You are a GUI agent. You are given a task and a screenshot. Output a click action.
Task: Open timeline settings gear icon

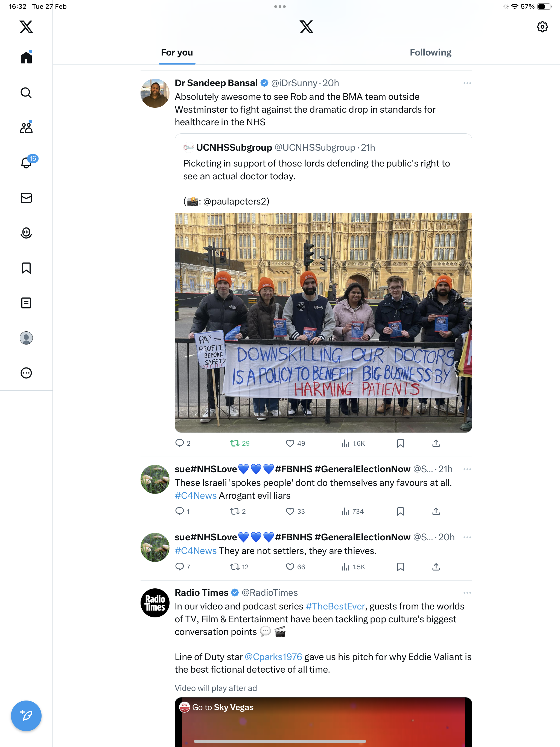coord(542,27)
